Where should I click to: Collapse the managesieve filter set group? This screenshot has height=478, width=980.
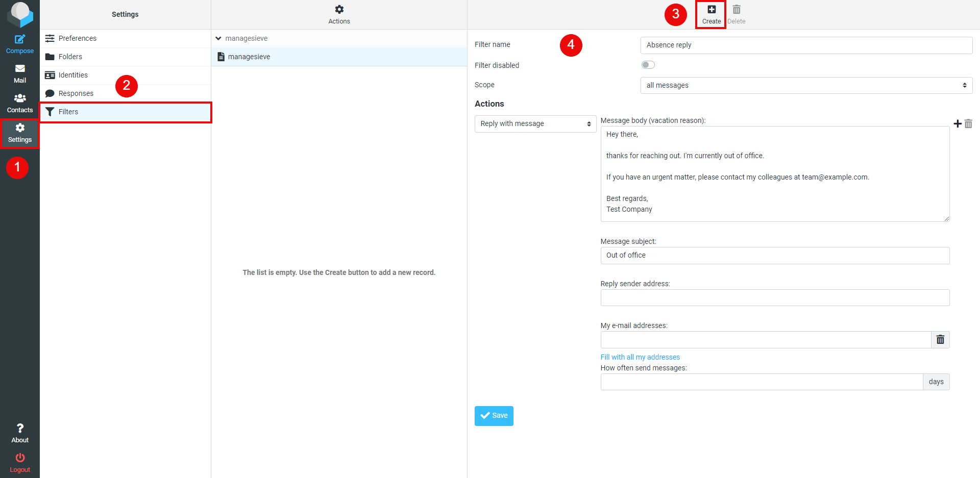[x=218, y=38]
